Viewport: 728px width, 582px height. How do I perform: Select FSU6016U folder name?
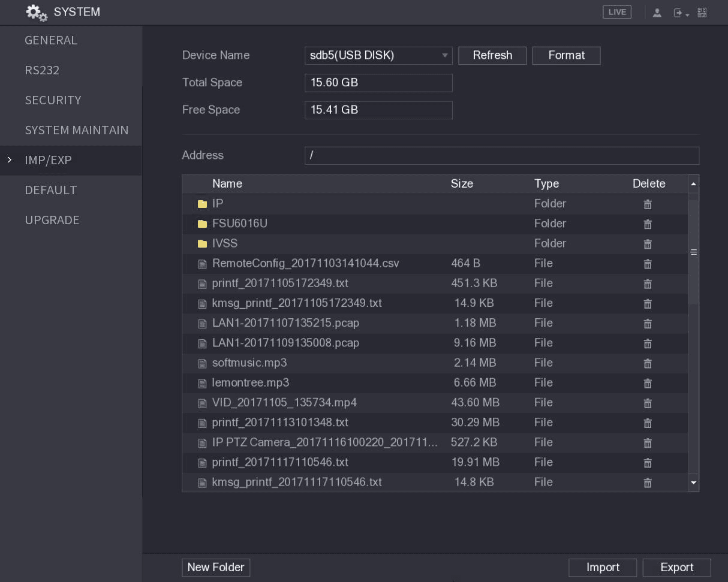coord(240,224)
